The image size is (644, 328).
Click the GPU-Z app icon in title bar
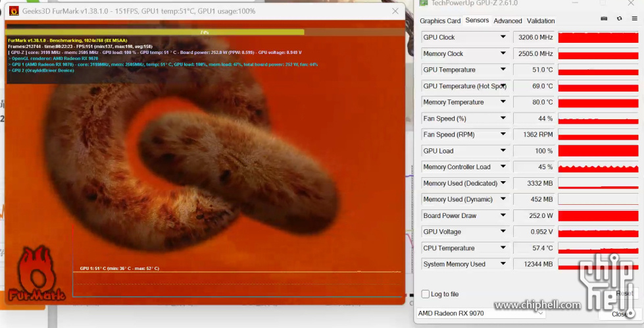(423, 3)
